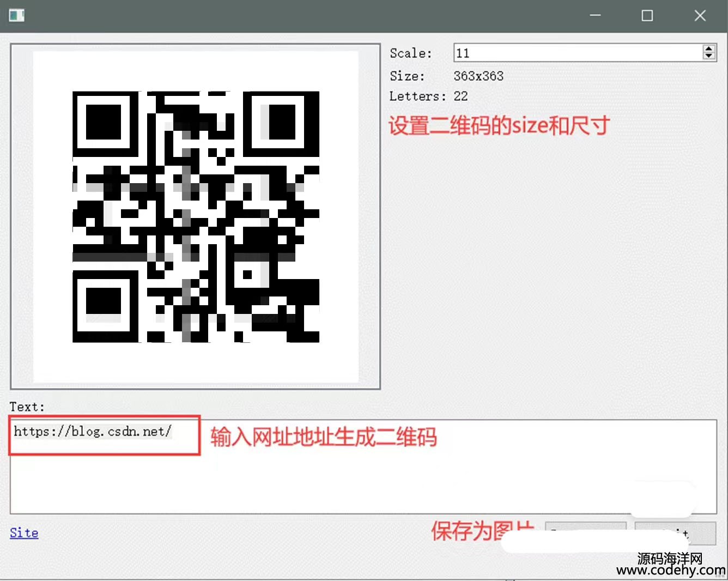Click the Letters count 22
728x581 pixels.
point(460,96)
